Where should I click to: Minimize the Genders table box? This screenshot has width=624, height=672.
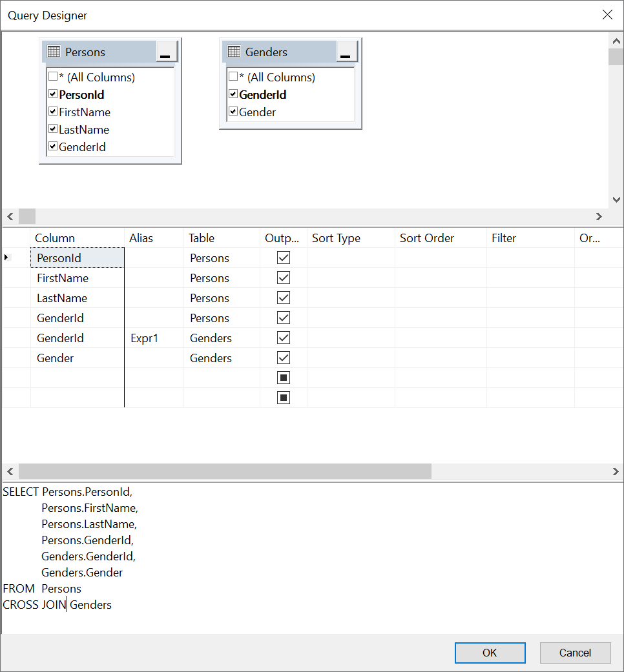click(x=346, y=52)
